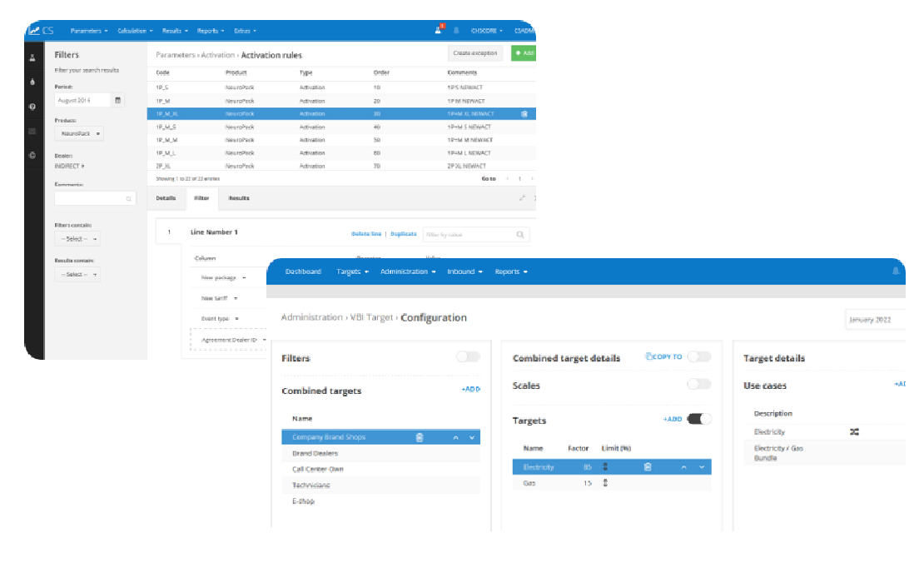Image resolution: width=924 pixels, height=563 pixels.
Task: Move Company Brand Shops up with the arrow
Action: click(455, 437)
